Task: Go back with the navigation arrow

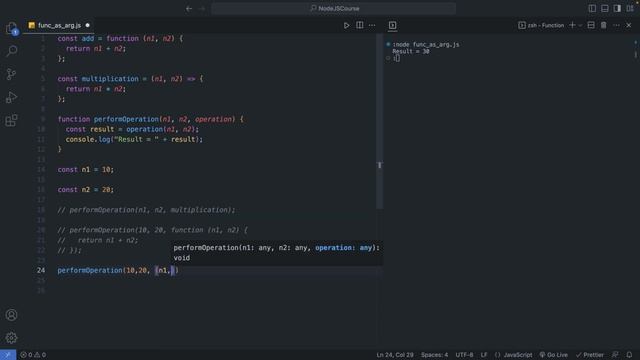Action: [x=189, y=9]
